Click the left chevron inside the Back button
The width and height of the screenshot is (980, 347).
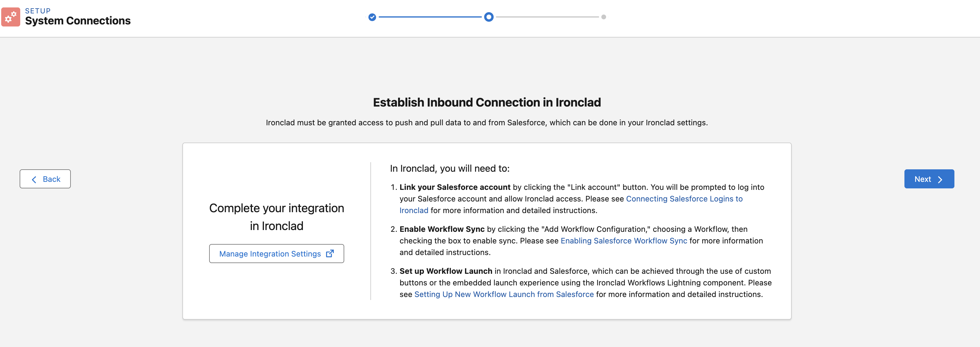tap(34, 179)
